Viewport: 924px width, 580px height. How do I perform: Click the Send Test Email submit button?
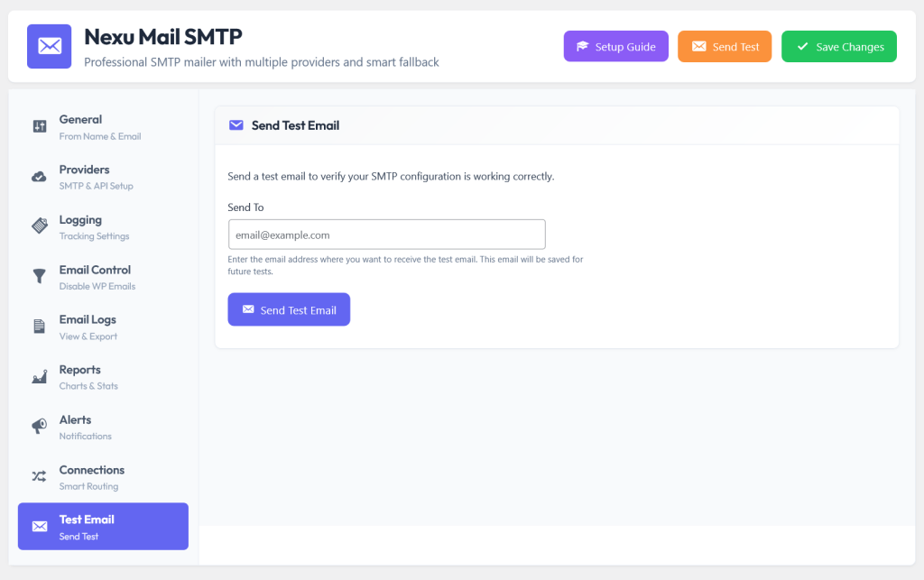[289, 309]
